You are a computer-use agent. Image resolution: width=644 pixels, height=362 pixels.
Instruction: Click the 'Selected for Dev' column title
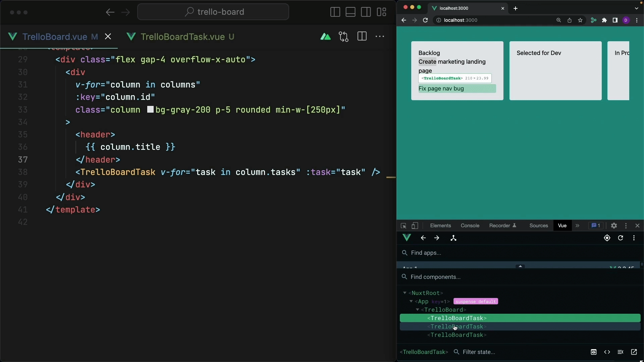(539, 53)
